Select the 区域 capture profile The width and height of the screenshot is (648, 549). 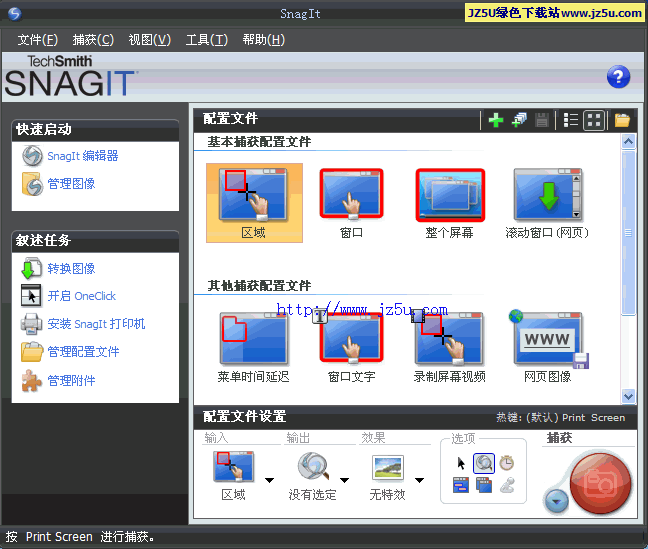pyautogui.click(x=254, y=203)
